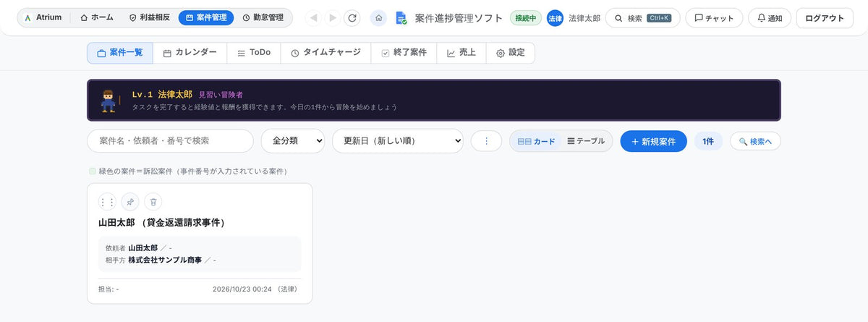Open the 利益相反 tab
868x322 pixels.
(149, 17)
